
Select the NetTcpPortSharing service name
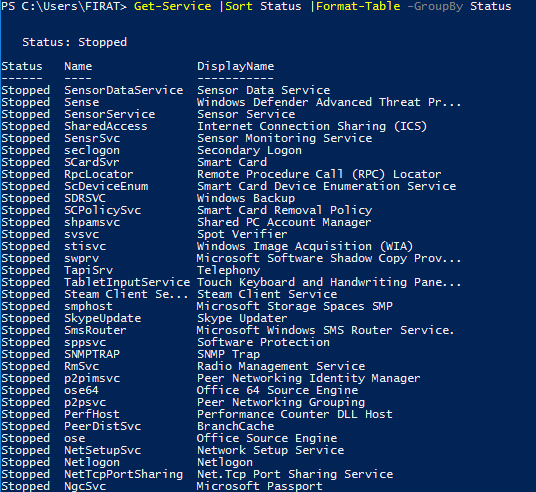tap(123, 475)
